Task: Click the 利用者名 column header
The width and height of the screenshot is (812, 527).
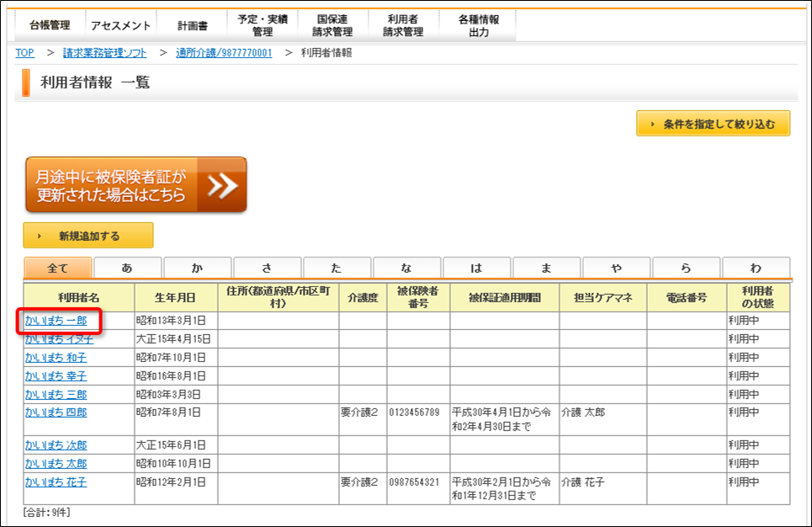Action: tap(79, 297)
